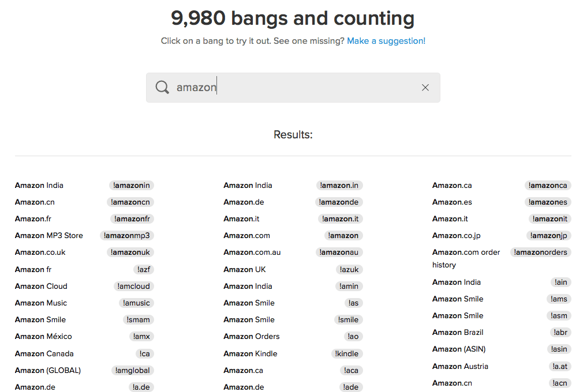The height and width of the screenshot is (392, 587).
Task: Try the !a.at bang
Action: 560,367
